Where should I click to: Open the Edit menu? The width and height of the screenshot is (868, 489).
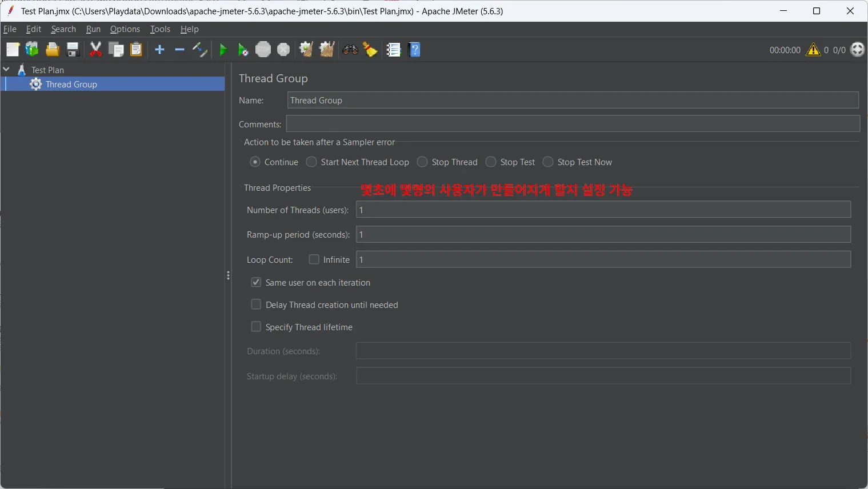(34, 29)
